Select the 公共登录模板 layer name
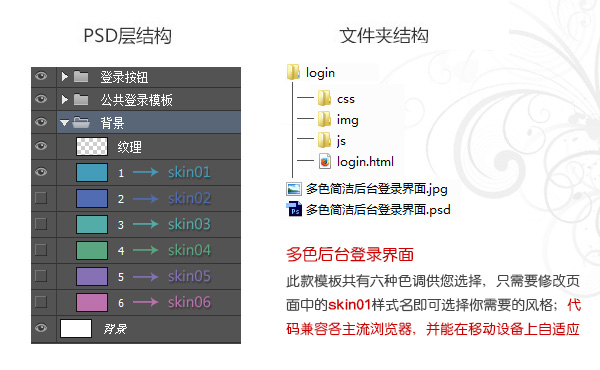The height and width of the screenshot is (370, 600). pos(136,100)
